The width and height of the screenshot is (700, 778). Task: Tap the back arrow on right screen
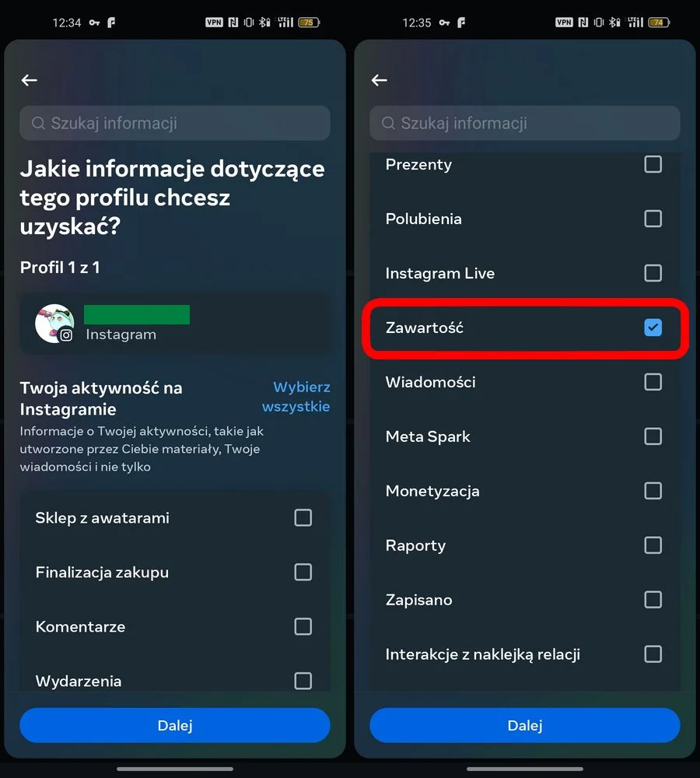click(379, 80)
